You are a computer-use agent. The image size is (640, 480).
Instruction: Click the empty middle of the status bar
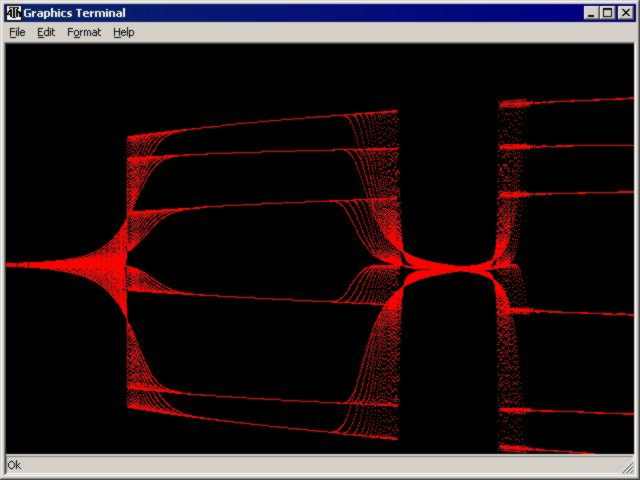pyautogui.click(x=320, y=465)
